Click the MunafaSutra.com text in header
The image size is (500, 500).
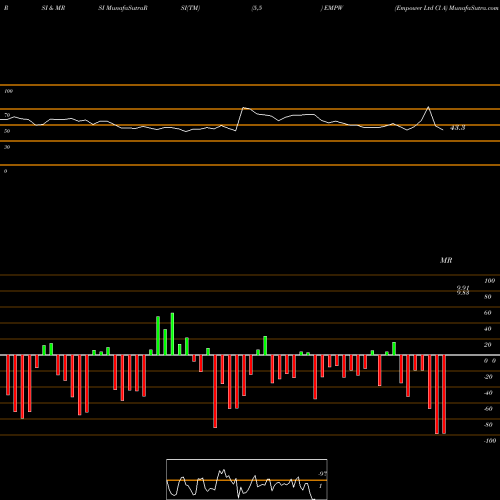474,8
